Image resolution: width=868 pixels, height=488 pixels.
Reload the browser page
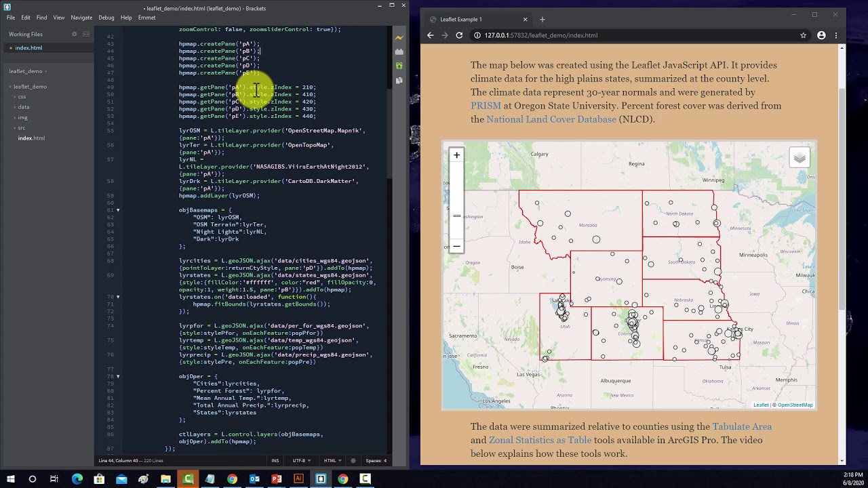tap(459, 35)
